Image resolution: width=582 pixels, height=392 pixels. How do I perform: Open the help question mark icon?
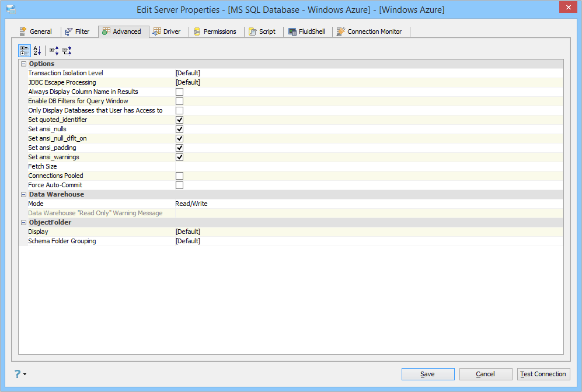click(18, 374)
